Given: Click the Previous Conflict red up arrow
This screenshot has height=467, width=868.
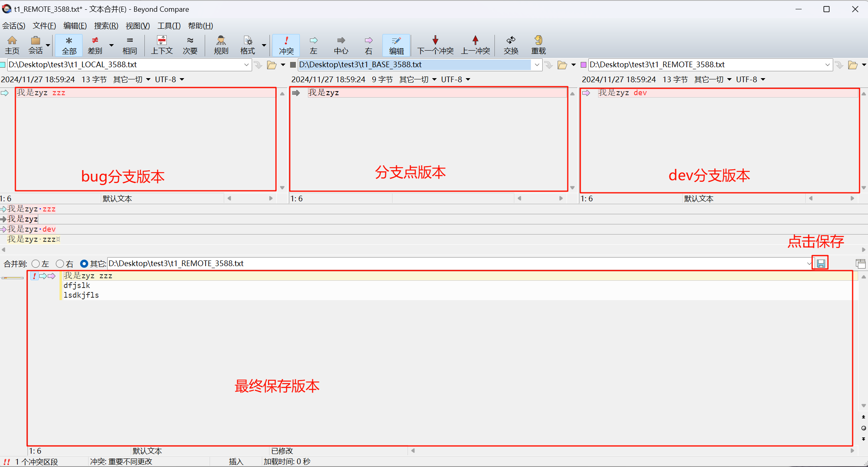Looking at the screenshot, I should [475, 41].
